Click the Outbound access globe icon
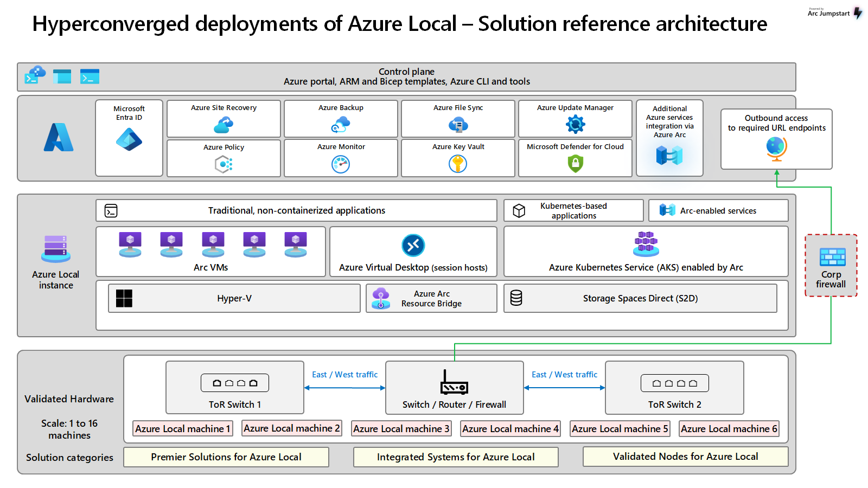This screenshot has width=868, height=488. point(776,148)
